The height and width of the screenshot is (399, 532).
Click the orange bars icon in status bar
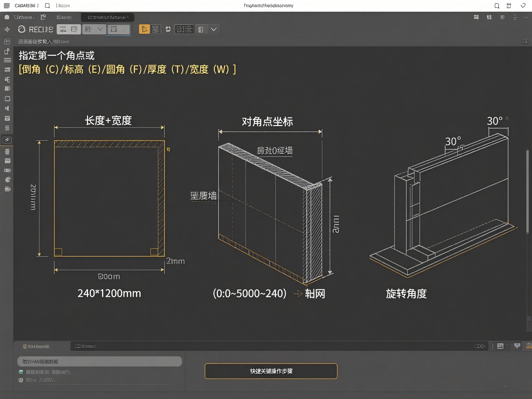tap(529, 346)
